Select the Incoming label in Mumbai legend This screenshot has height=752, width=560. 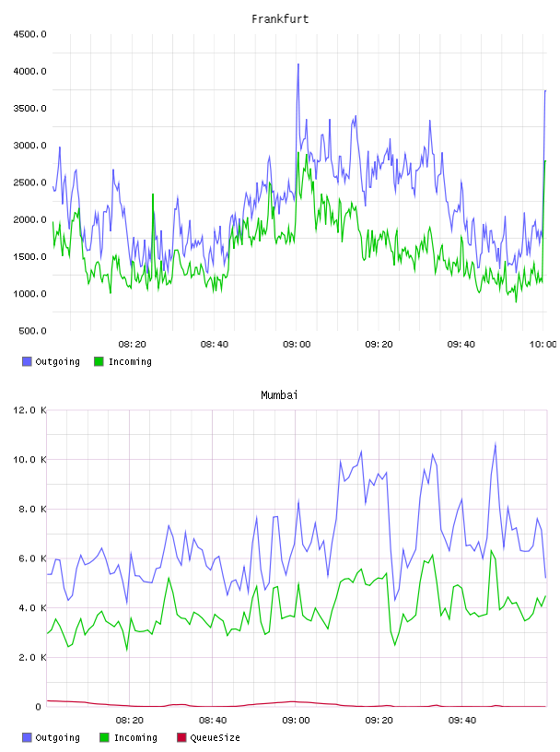[x=135, y=737]
